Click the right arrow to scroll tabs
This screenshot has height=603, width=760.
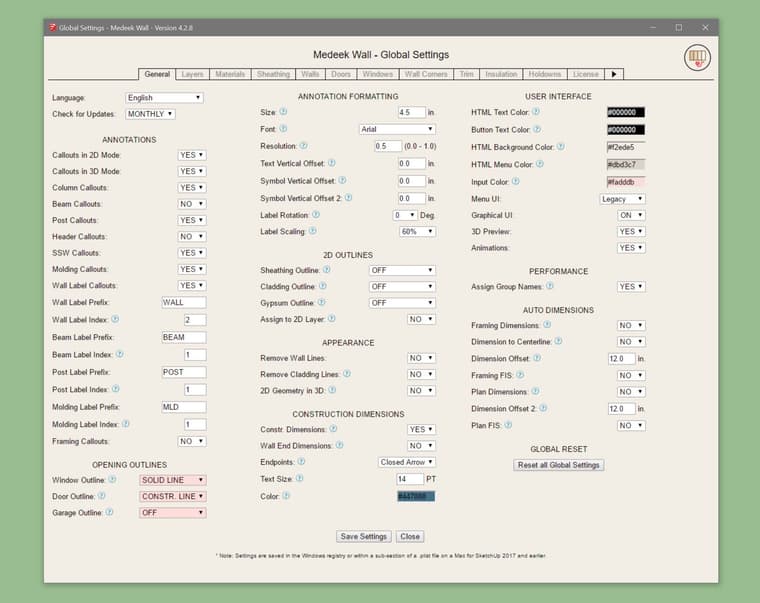tap(614, 74)
